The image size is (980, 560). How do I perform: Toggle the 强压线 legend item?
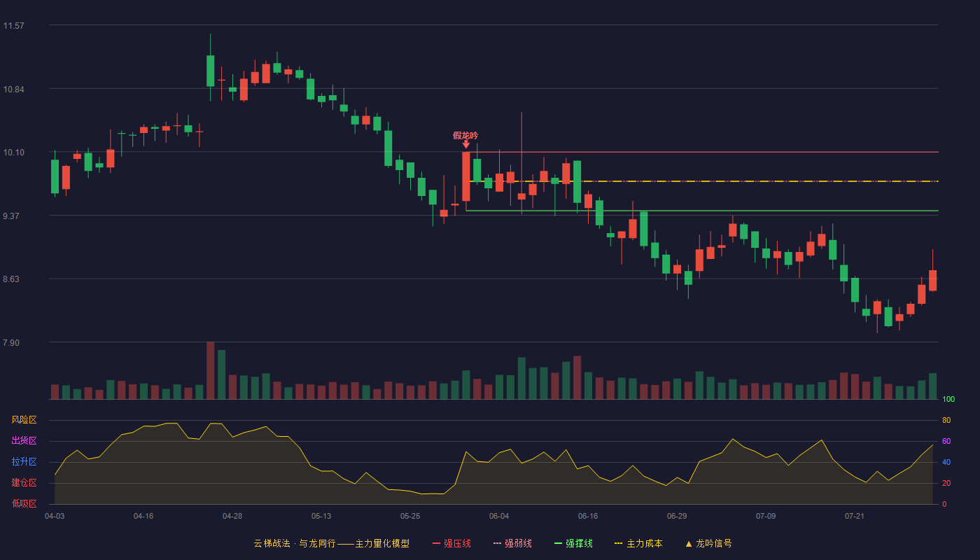451,543
